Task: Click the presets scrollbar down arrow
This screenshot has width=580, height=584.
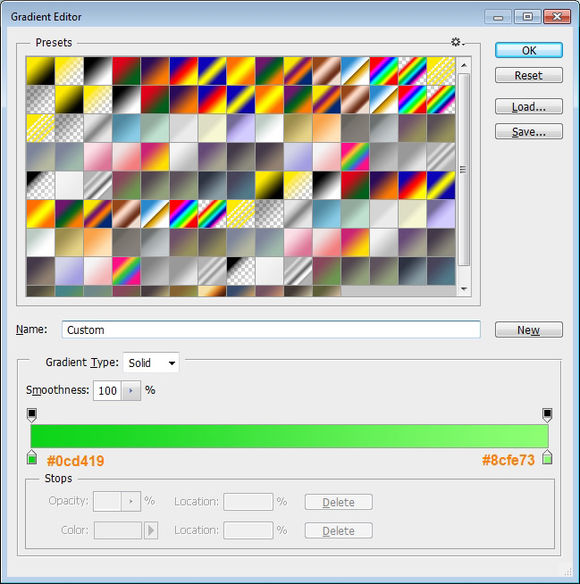Action: [x=464, y=289]
